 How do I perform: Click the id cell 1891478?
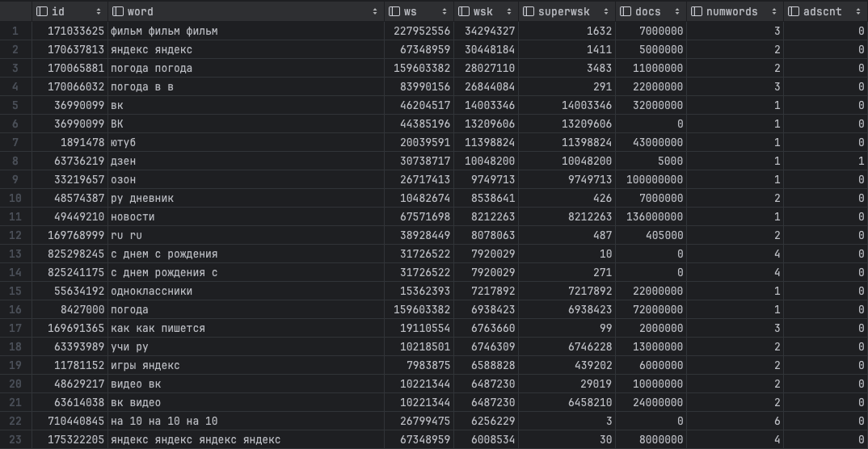[x=70, y=143]
